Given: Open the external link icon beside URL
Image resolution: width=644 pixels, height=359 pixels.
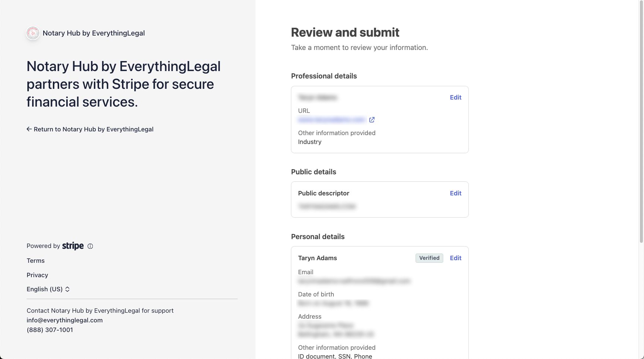Looking at the screenshot, I should 372,120.
